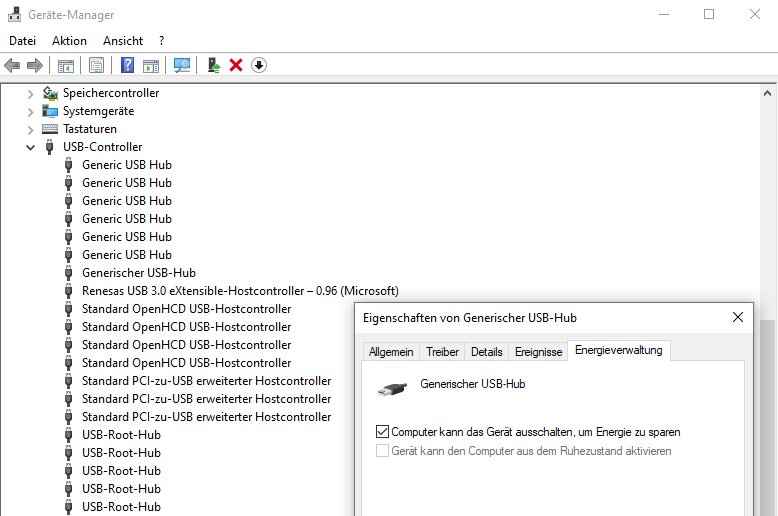Click the USB plug icon in the properties dialog

click(392, 389)
